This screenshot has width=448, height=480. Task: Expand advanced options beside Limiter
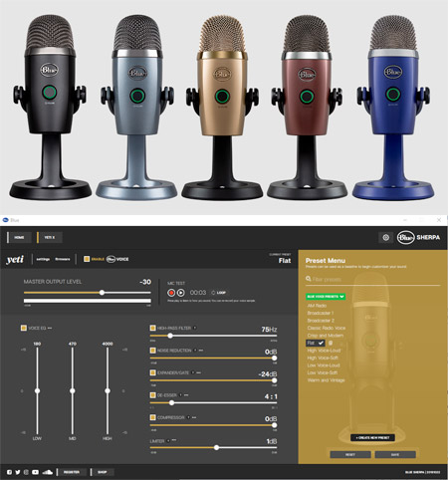(174, 440)
